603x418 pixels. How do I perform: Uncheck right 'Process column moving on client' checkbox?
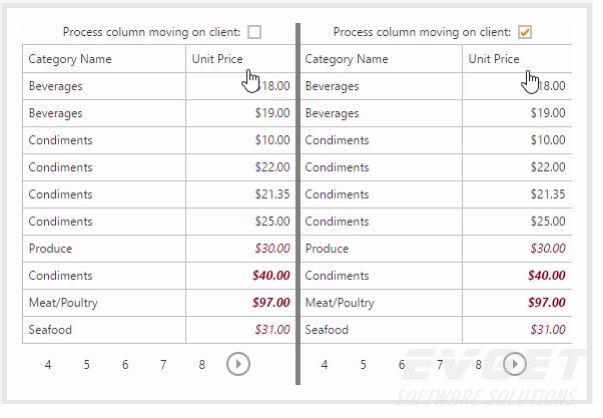pos(525,32)
